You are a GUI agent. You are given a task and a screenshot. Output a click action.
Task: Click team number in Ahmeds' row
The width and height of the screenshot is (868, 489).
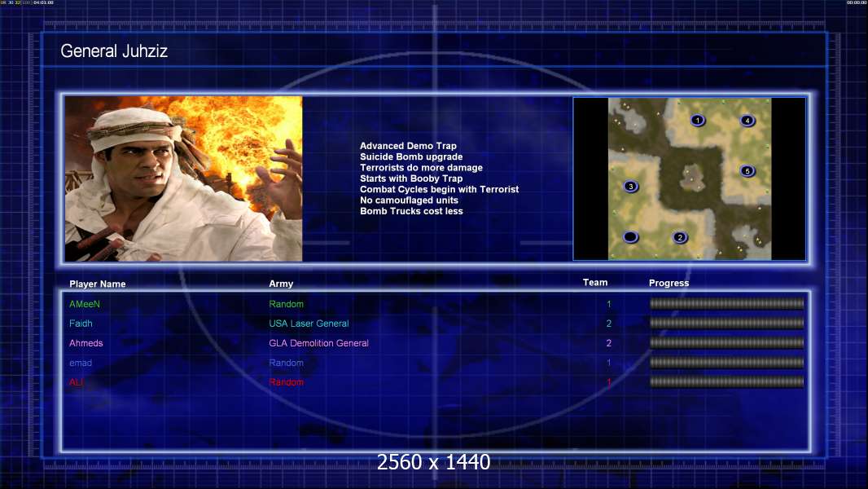point(609,343)
